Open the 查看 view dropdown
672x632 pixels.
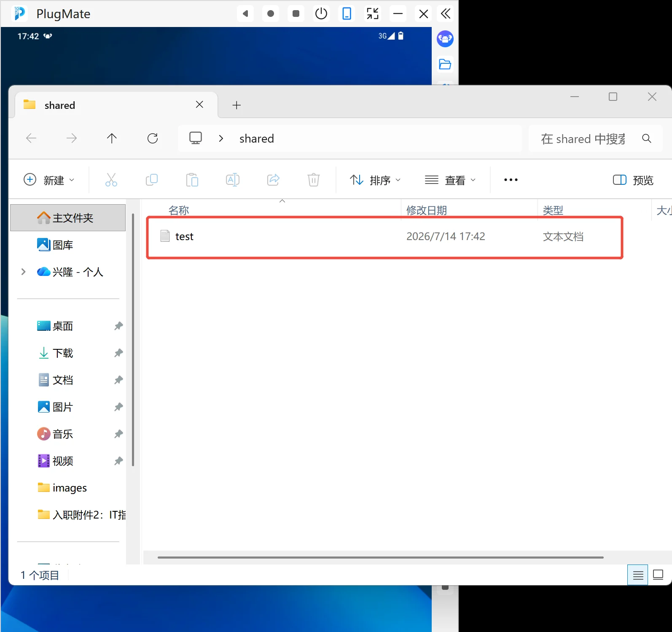[450, 180]
